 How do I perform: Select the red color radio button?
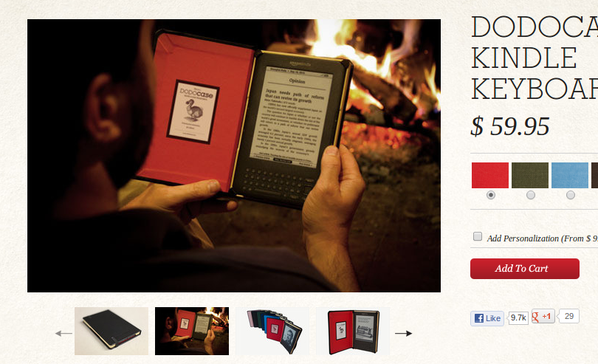tap(491, 195)
